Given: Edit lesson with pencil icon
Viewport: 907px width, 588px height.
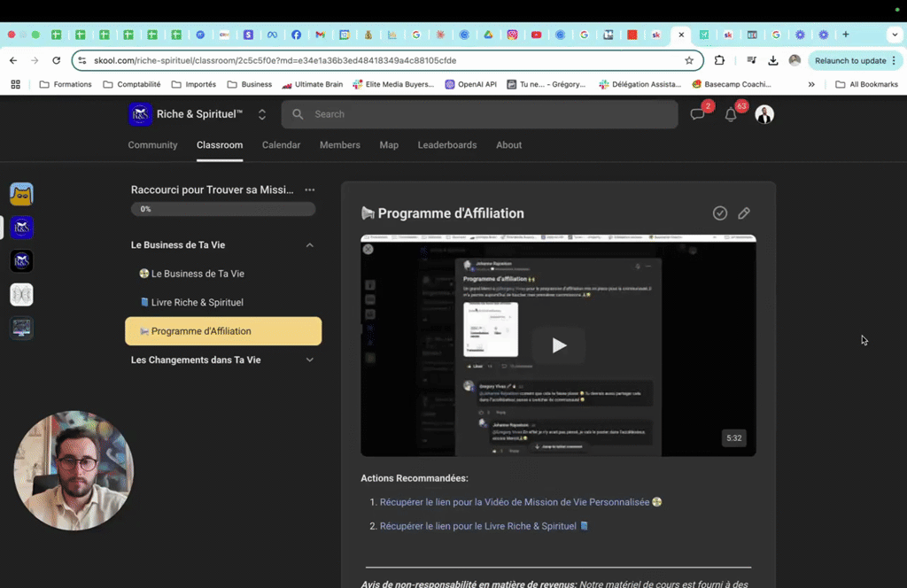Looking at the screenshot, I should point(744,213).
